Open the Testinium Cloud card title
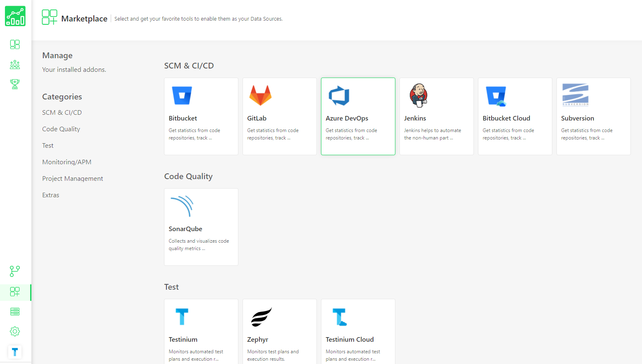The image size is (642, 364). (x=350, y=339)
